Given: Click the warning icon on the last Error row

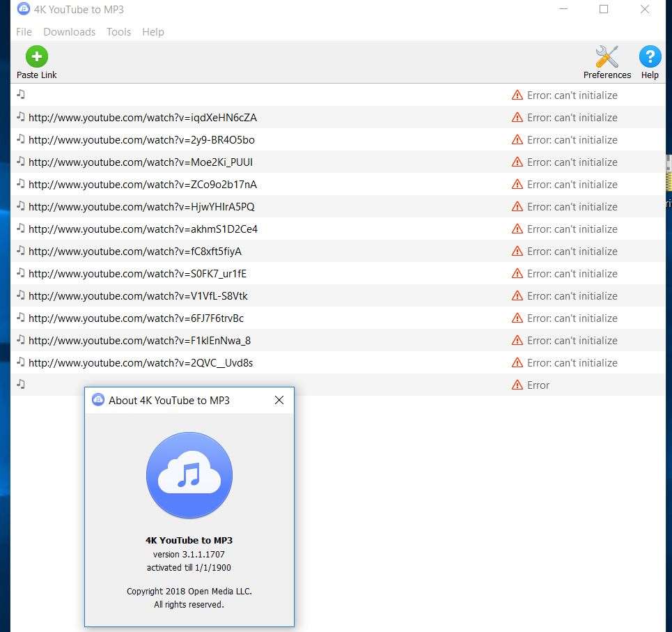Looking at the screenshot, I should click(517, 385).
